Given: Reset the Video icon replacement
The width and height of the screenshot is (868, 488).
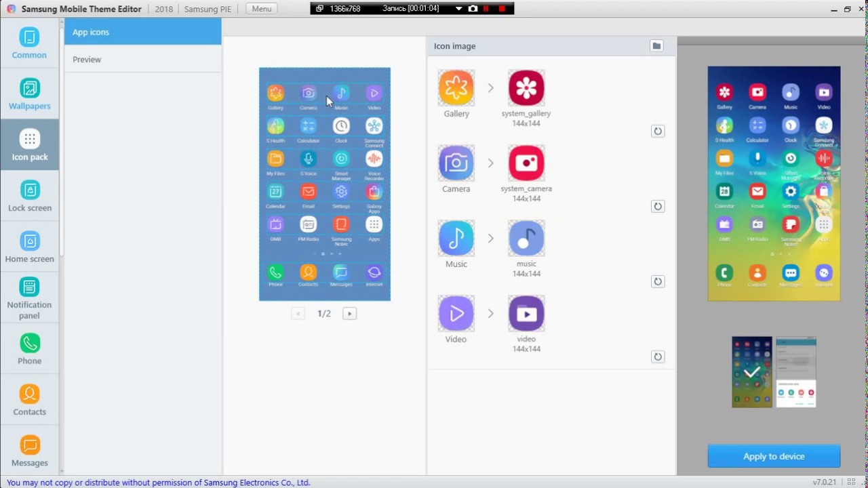Looking at the screenshot, I should point(657,357).
